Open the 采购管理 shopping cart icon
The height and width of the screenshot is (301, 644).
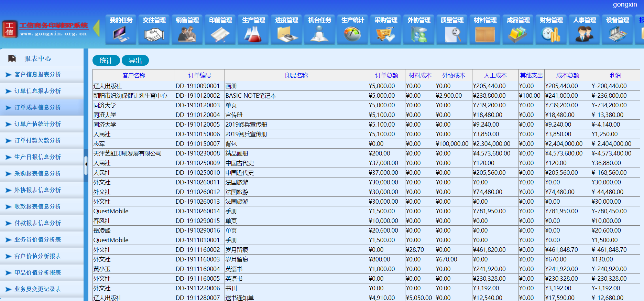(385, 34)
